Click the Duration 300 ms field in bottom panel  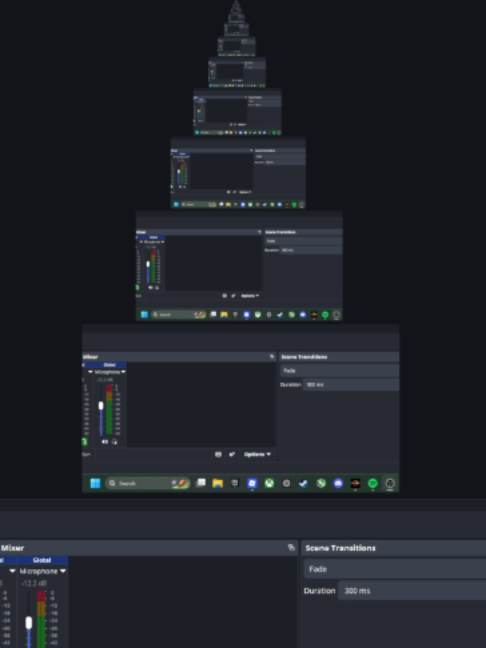point(412,591)
